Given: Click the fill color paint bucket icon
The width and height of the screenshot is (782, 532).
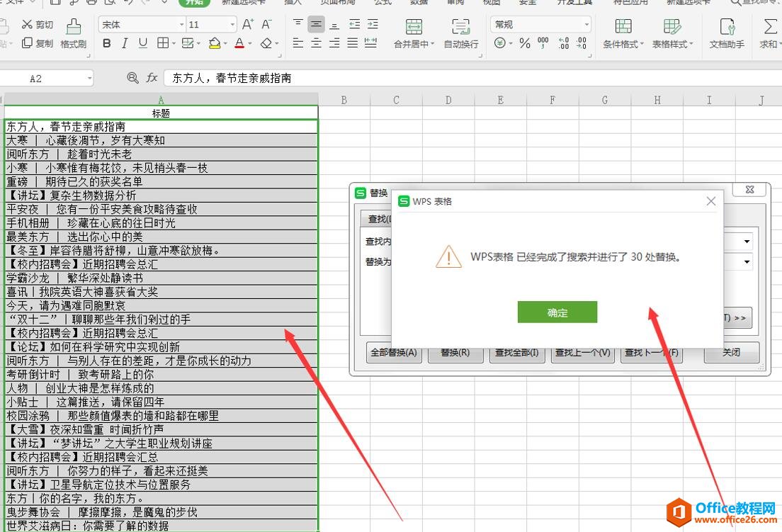Looking at the screenshot, I should 215,43.
